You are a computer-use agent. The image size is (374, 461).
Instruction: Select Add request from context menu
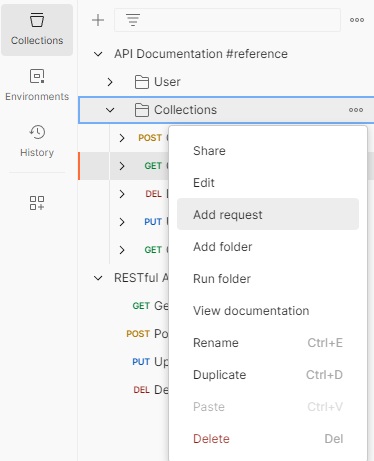tap(268, 214)
